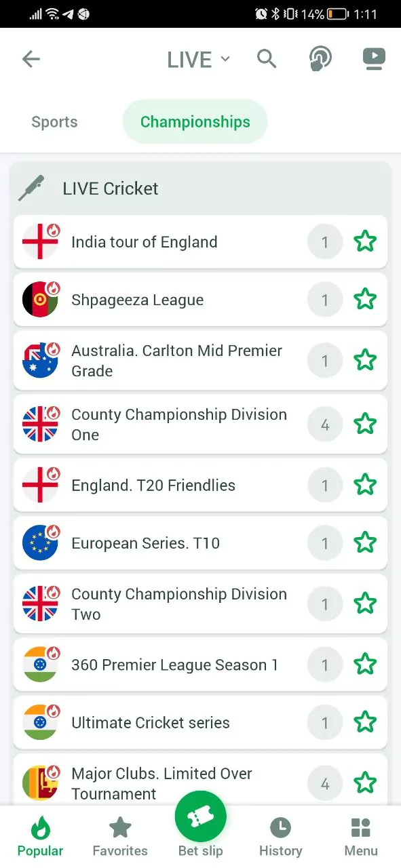Go to Favorites star in bottom bar
Screen dimensions: 401x868
pyautogui.click(x=120, y=828)
